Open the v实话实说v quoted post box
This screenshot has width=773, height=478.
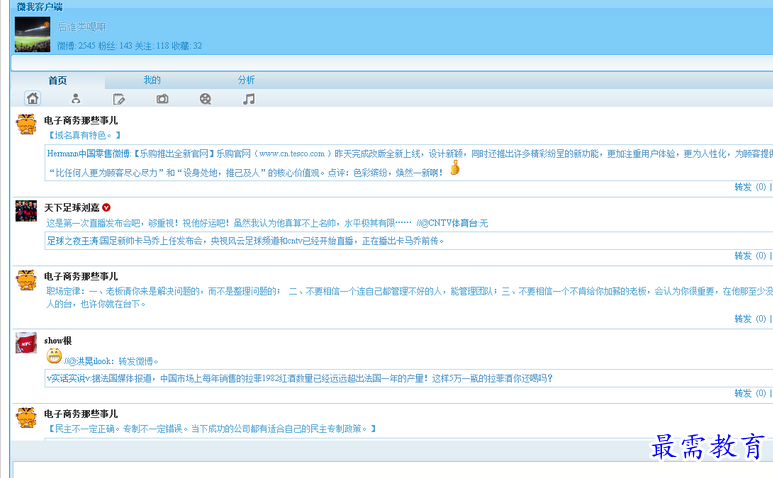[409, 378]
